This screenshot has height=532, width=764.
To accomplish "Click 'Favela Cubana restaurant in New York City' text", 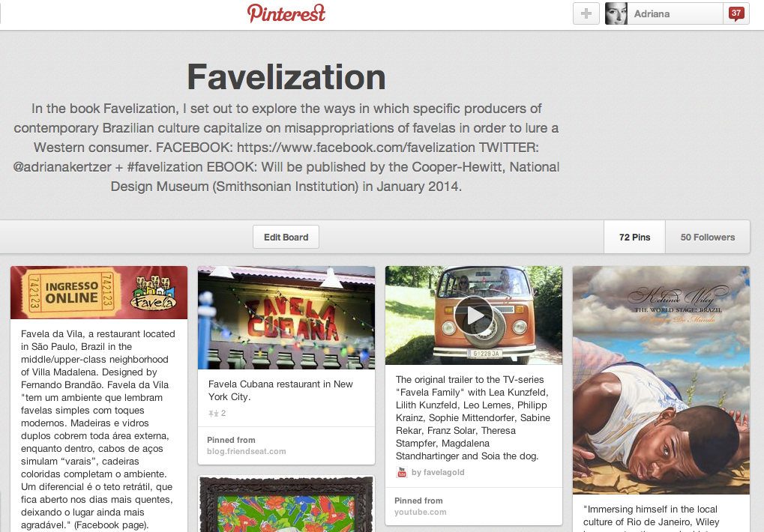I will (x=280, y=390).
